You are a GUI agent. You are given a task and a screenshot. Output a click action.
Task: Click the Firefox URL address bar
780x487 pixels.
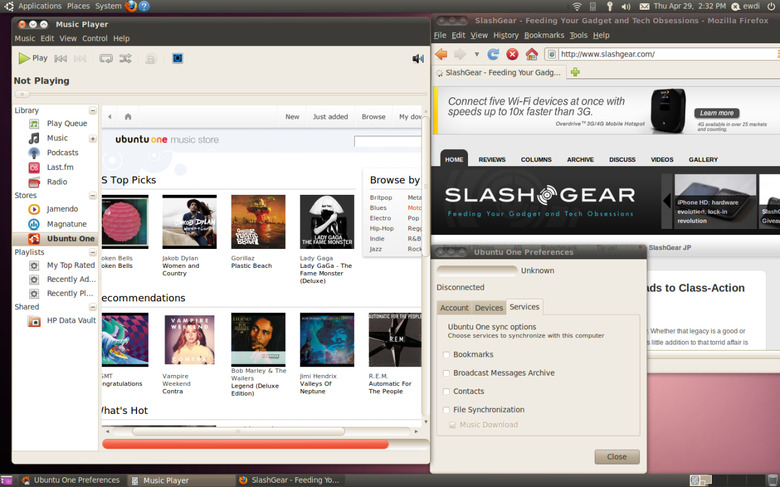(667, 54)
